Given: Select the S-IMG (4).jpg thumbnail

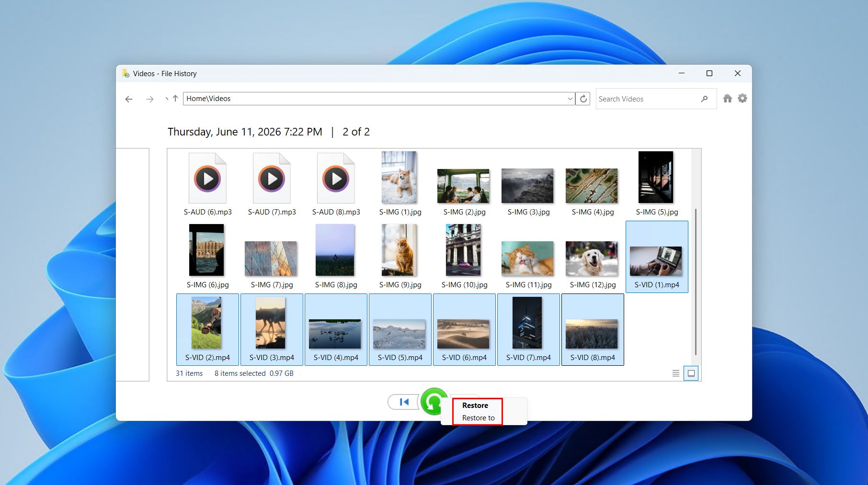Looking at the screenshot, I should pos(592,186).
